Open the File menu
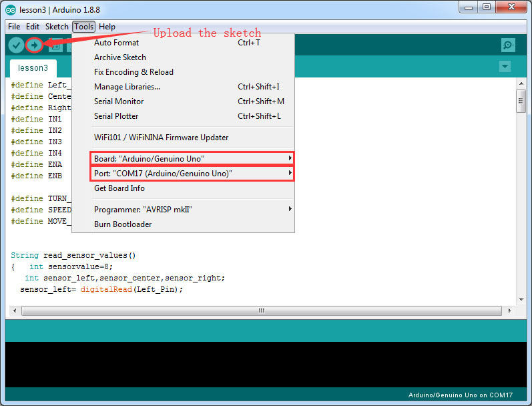532x406 pixels. pyautogui.click(x=14, y=27)
